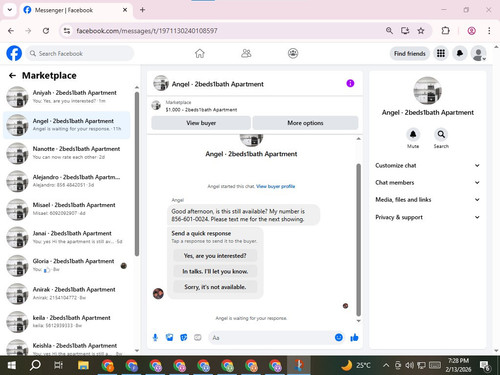Click More options button
The image size is (500, 375).
pos(305,123)
